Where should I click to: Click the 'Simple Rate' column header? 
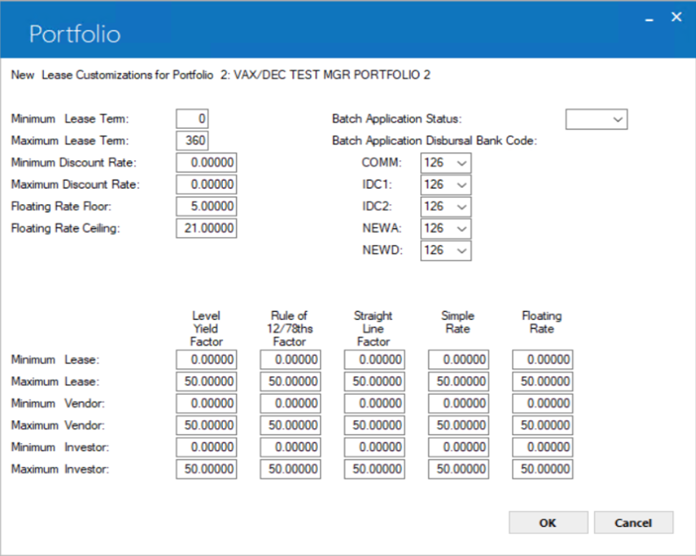click(458, 323)
